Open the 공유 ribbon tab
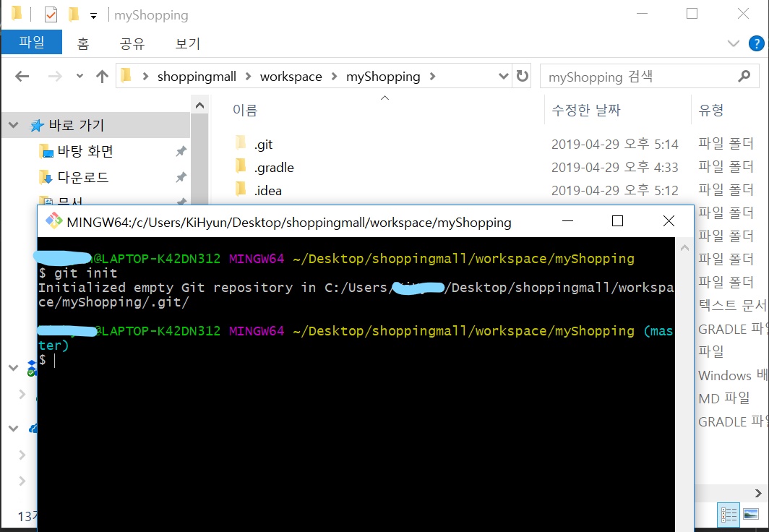 click(x=132, y=43)
